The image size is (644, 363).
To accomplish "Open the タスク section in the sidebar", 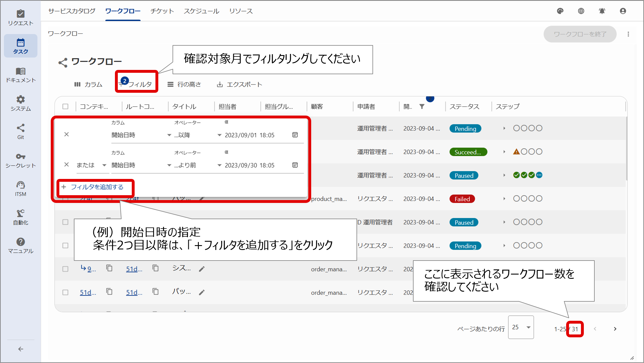I will coord(20,46).
